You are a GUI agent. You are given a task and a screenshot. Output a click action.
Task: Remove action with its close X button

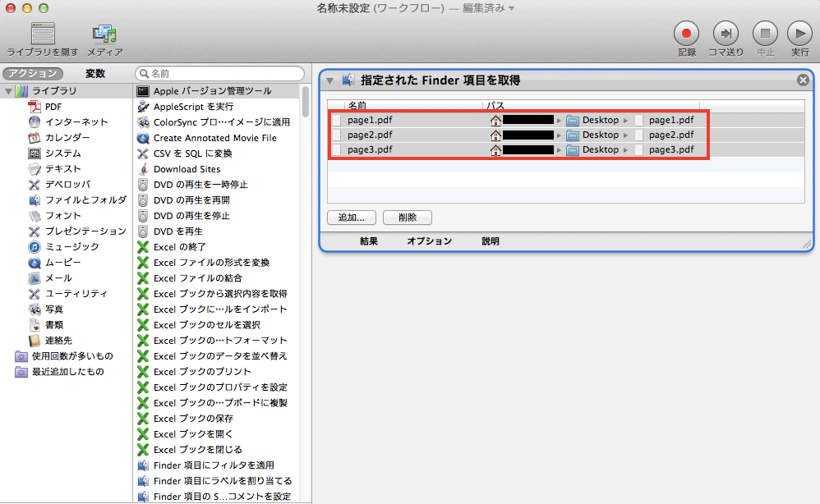click(803, 80)
